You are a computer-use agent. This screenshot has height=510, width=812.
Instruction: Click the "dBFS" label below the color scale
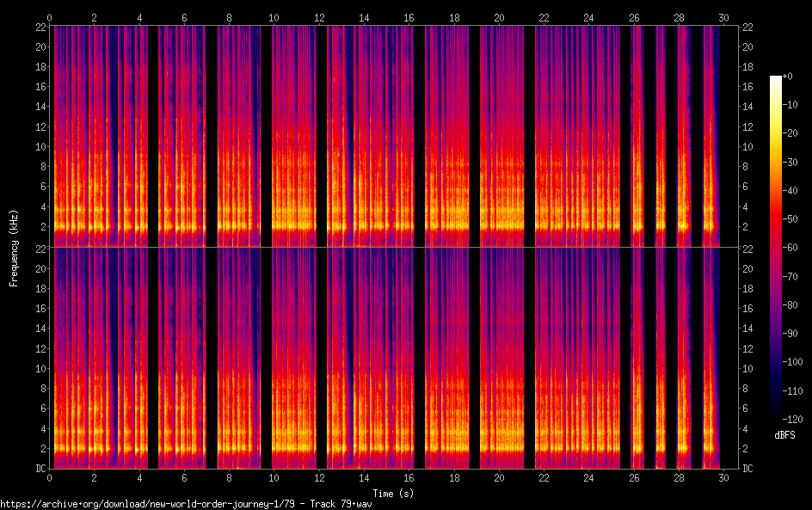coord(784,436)
